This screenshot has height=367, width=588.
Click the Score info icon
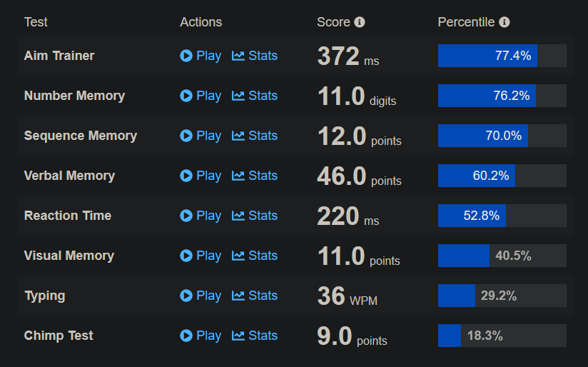360,22
